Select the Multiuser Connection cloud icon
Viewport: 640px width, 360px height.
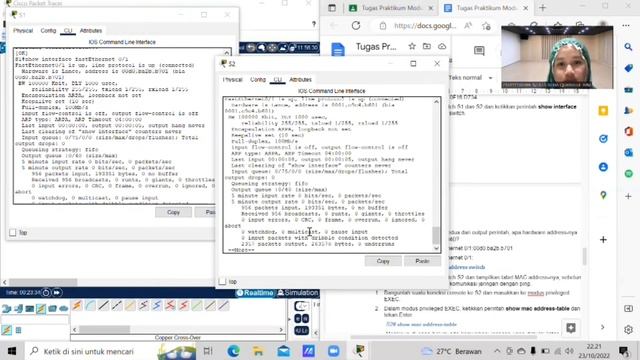click(64, 309)
